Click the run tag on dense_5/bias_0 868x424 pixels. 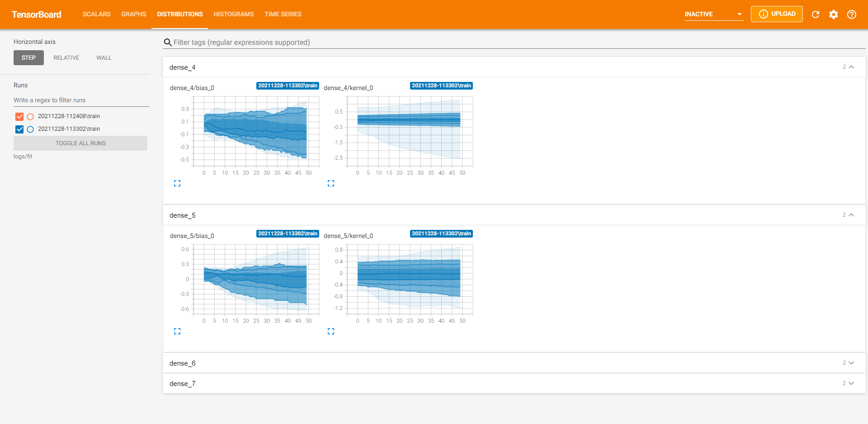[288, 233]
